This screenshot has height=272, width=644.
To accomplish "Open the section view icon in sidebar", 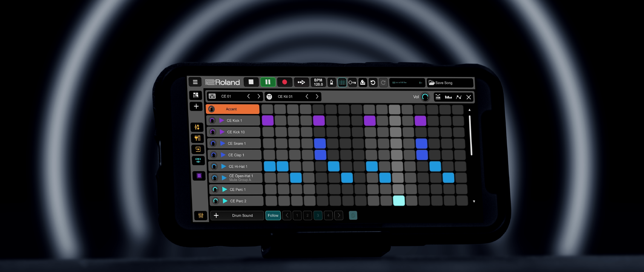I will point(196,95).
